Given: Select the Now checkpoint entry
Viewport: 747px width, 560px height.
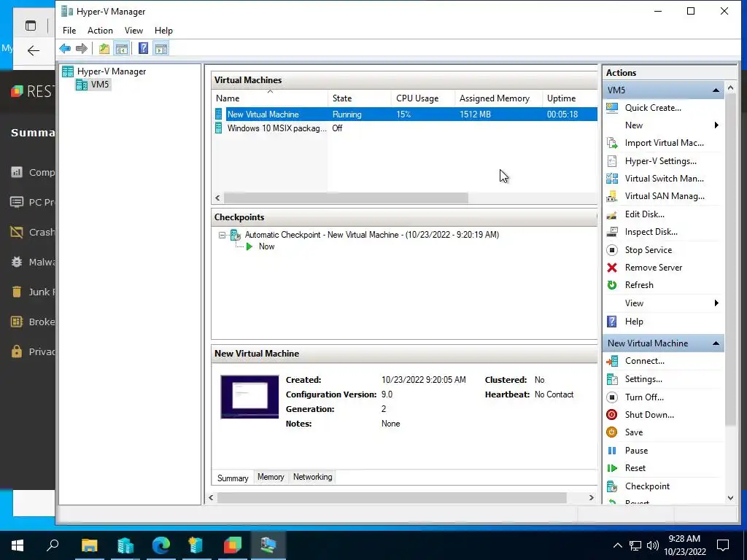Looking at the screenshot, I should click(x=266, y=246).
